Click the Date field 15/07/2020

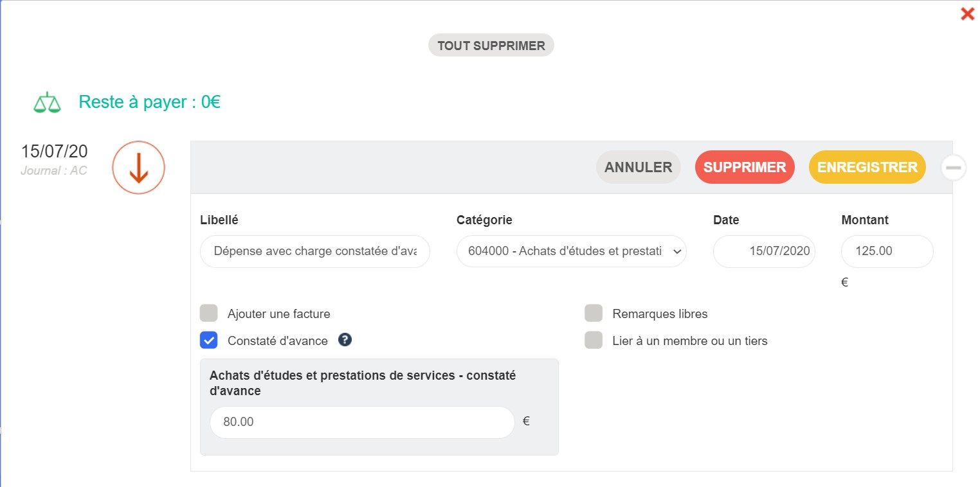pos(764,251)
